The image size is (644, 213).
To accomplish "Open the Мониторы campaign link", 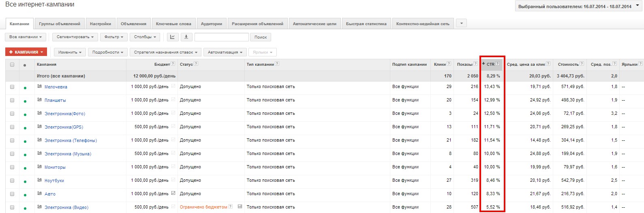I will (x=55, y=167).
